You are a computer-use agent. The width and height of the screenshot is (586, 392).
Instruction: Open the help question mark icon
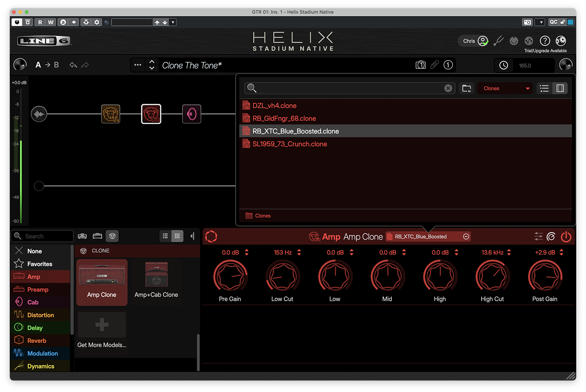[x=545, y=41]
